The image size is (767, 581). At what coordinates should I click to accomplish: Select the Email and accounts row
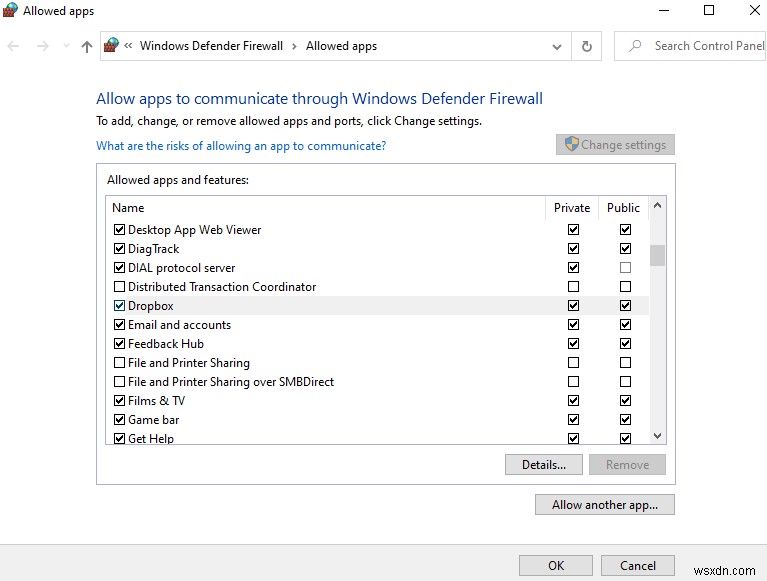(378, 325)
